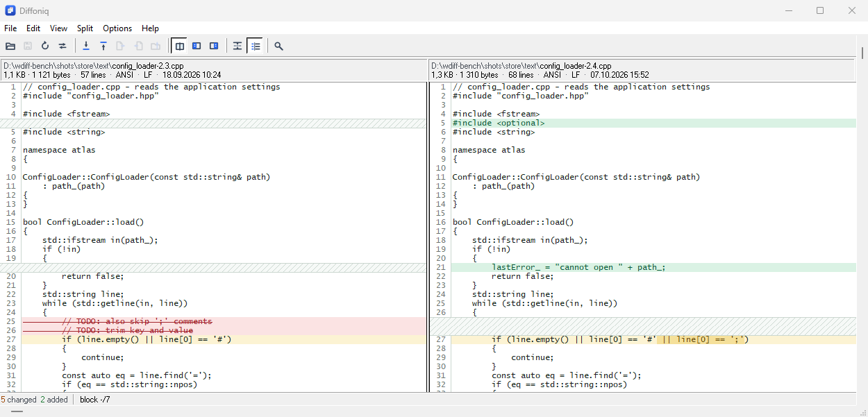Click the right file path config_loader-2.4.cpp
This screenshot has height=417, width=868.
[x=521, y=66]
